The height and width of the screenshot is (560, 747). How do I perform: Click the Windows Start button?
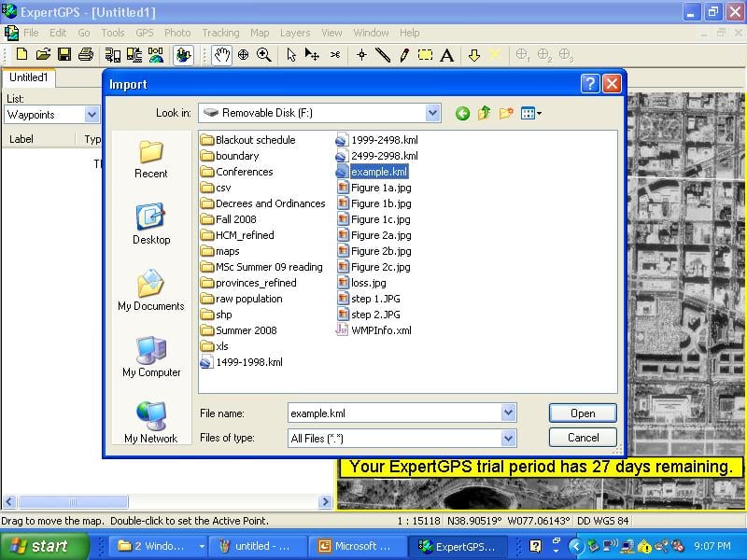[44, 546]
